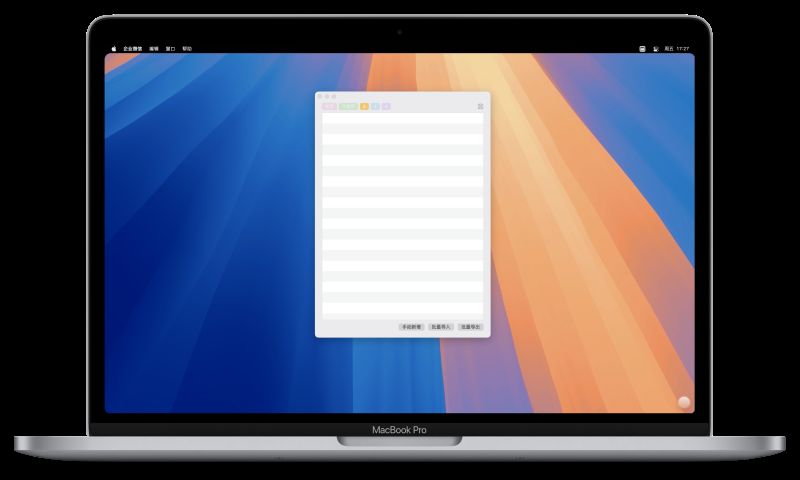
Task: Click the floating round button on desktop corner
Action: (684, 402)
